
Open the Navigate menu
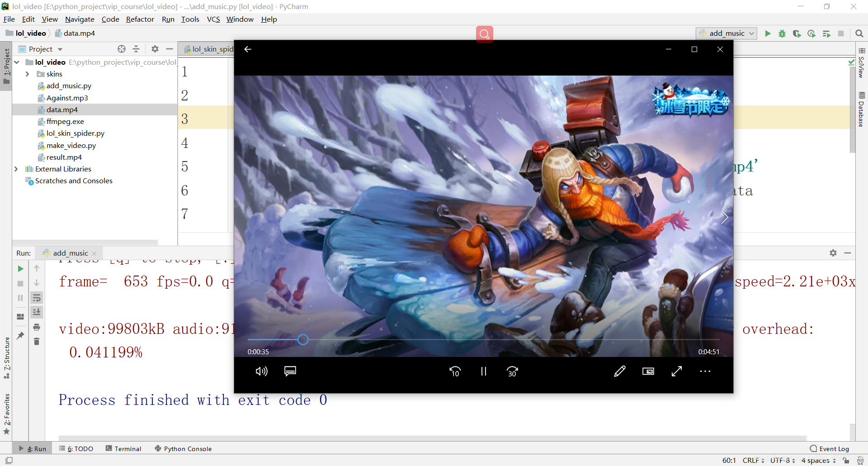click(80, 19)
